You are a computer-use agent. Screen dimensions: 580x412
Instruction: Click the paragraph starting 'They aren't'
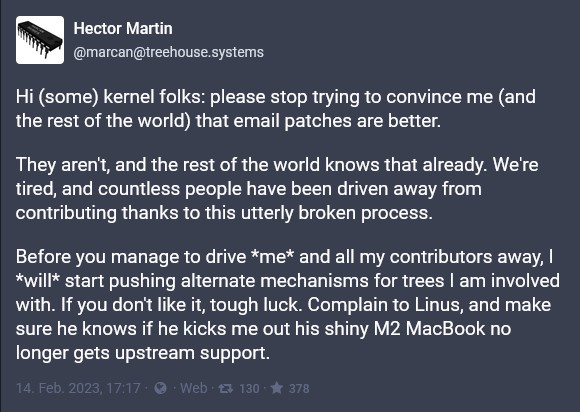tap(277, 189)
